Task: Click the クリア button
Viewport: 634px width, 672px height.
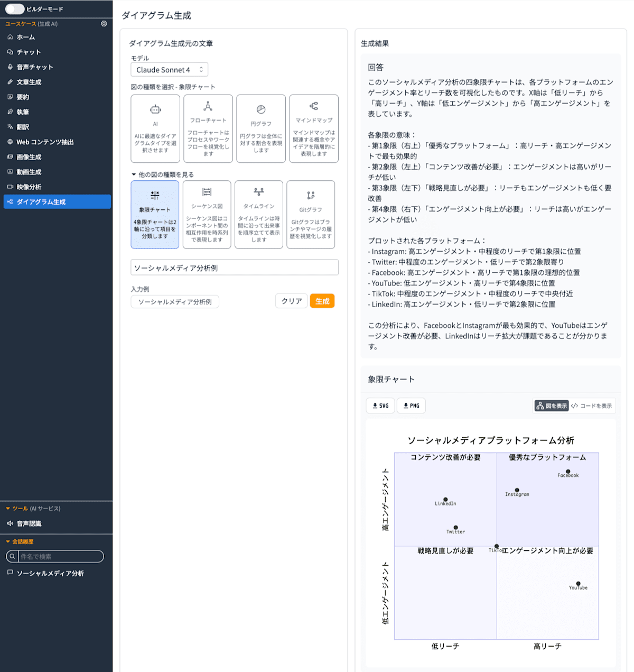Action: [291, 301]
